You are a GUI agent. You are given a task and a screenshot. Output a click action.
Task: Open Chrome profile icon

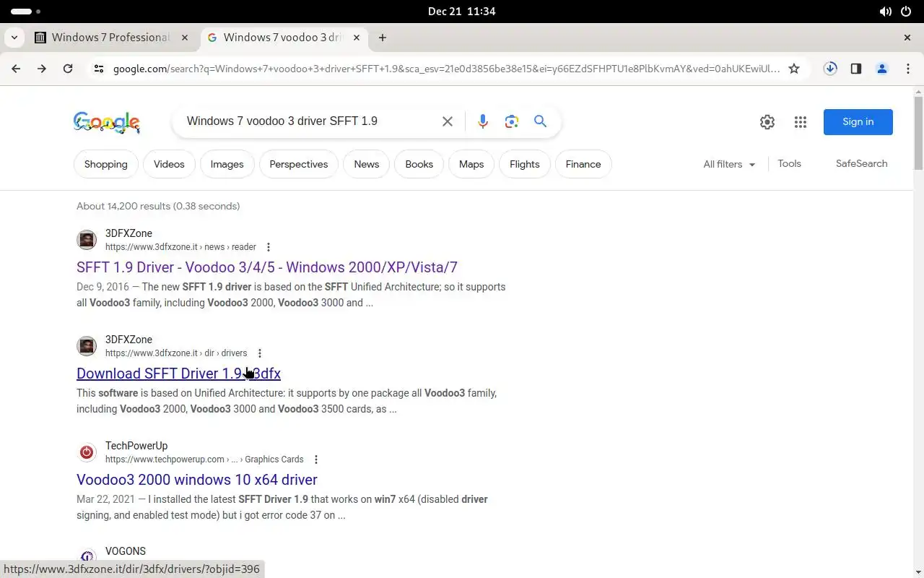click(x=881, y=69)
